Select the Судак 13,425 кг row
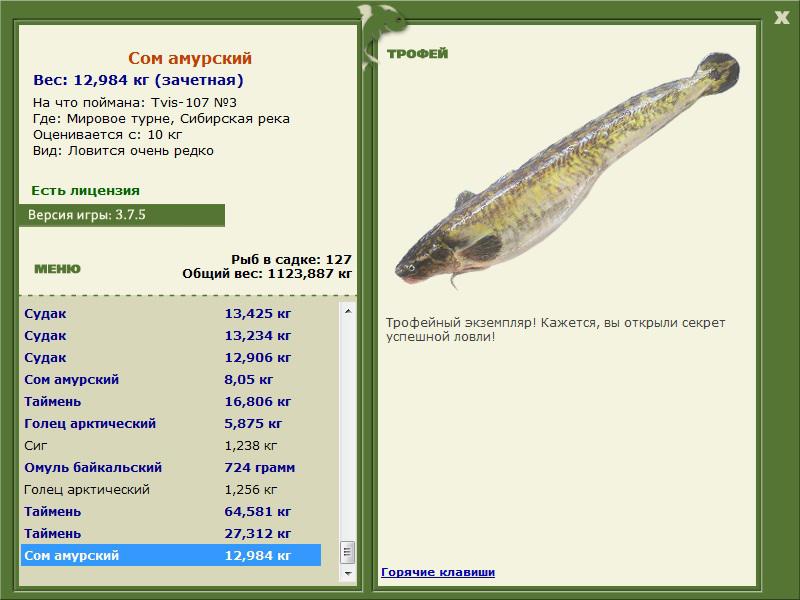 (x=171, y=314)
